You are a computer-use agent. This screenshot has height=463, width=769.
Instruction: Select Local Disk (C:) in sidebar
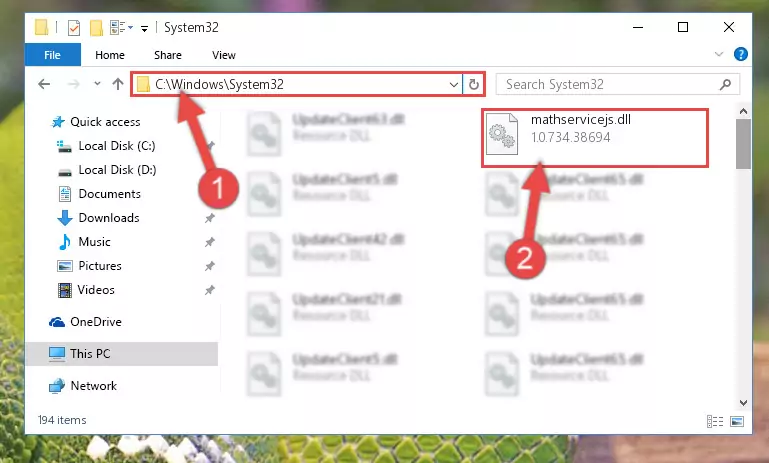tap(117, 146)
